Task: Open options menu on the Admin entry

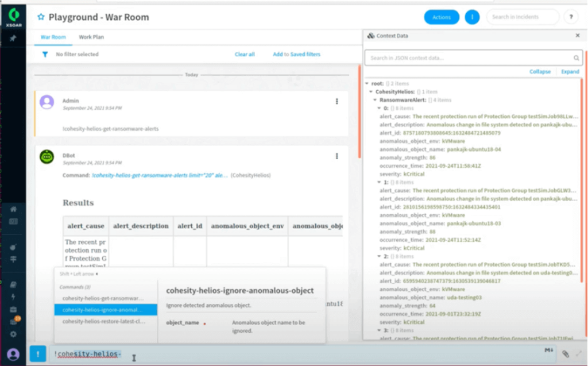Action: [x=336, y=102]
